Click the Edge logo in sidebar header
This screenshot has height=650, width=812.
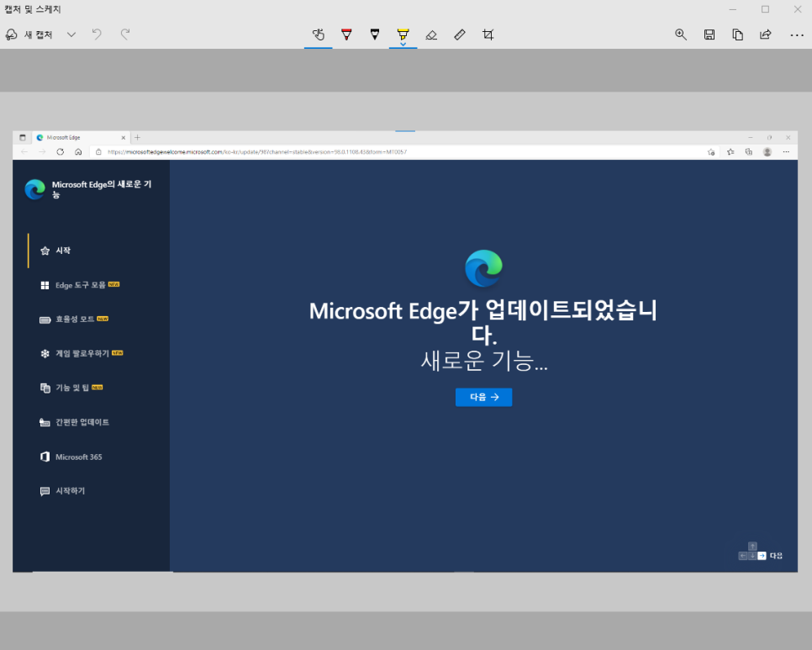point(35,189)
